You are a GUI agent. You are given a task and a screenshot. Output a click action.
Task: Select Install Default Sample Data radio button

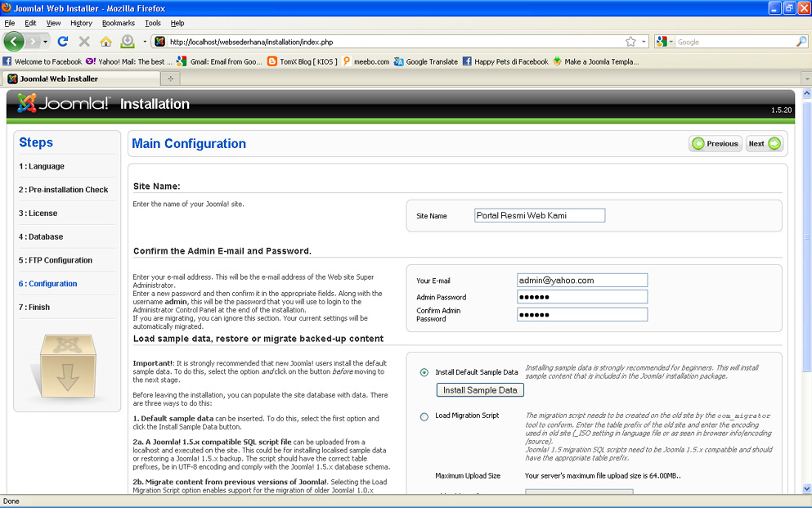tap(424, 372)
